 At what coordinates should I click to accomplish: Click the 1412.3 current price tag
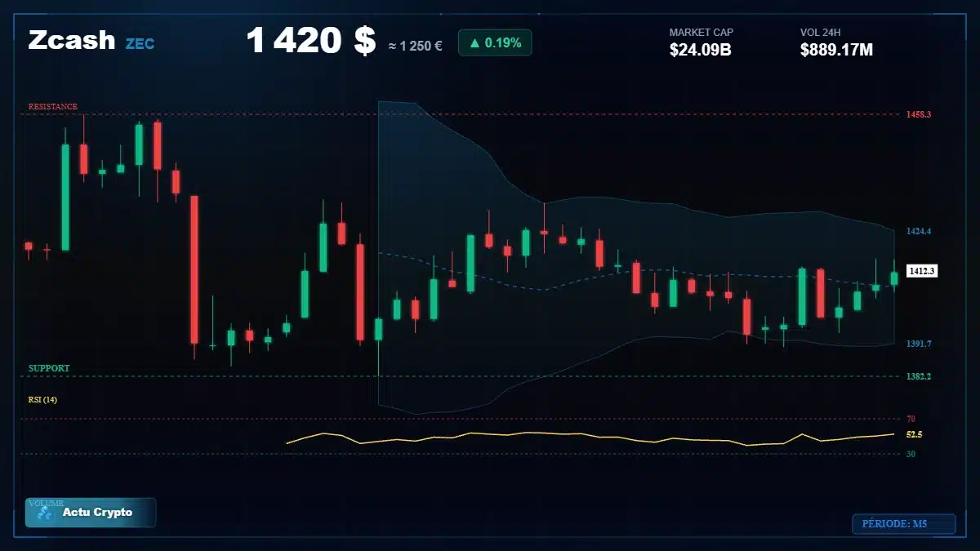(922, 270)
